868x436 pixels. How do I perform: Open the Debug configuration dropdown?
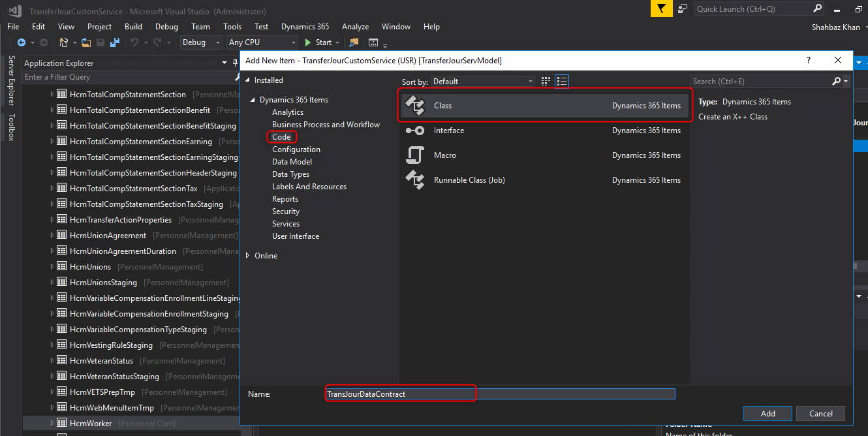click(x=202, y=42)
